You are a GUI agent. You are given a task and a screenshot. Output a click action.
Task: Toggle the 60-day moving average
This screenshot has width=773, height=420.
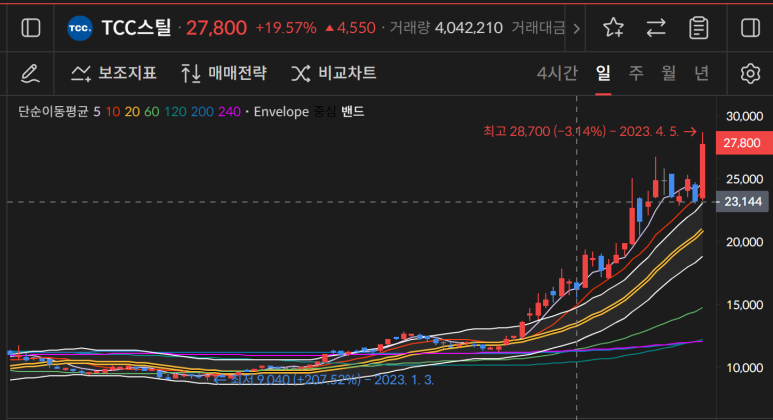click(152, 112)
